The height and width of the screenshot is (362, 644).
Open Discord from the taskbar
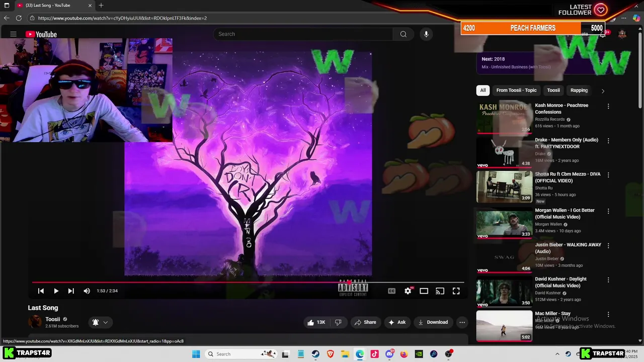pos(389,354)
